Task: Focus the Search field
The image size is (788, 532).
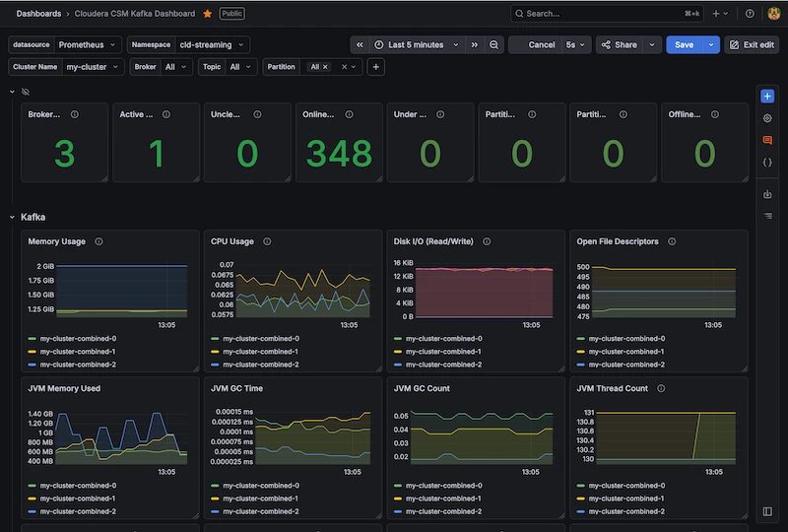Action: tap(607, 14)
